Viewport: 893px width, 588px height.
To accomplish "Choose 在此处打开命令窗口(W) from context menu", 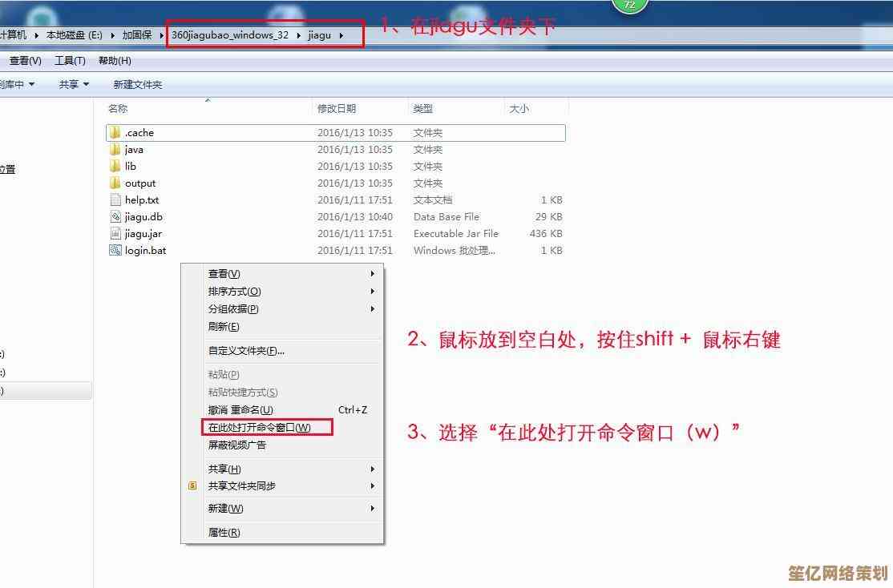I will point(259,428).
